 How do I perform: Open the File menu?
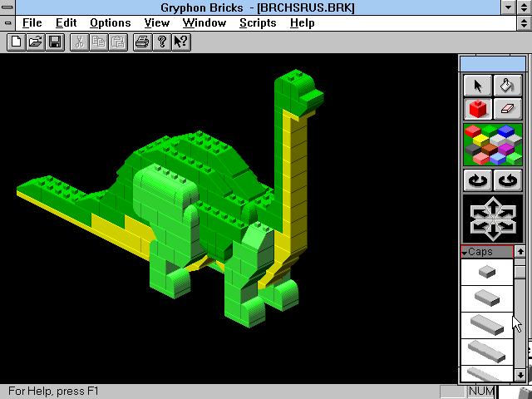(x=32, y=23)
